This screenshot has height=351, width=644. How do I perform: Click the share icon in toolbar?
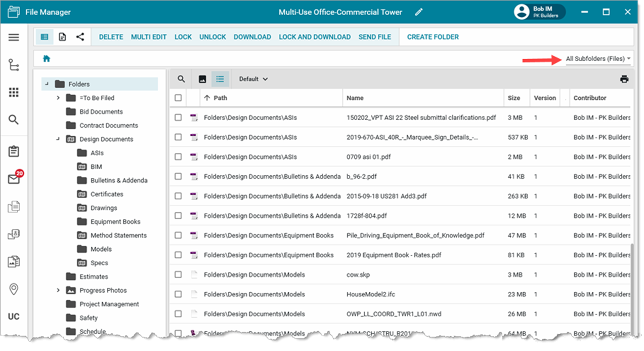[x=80, y=37]
